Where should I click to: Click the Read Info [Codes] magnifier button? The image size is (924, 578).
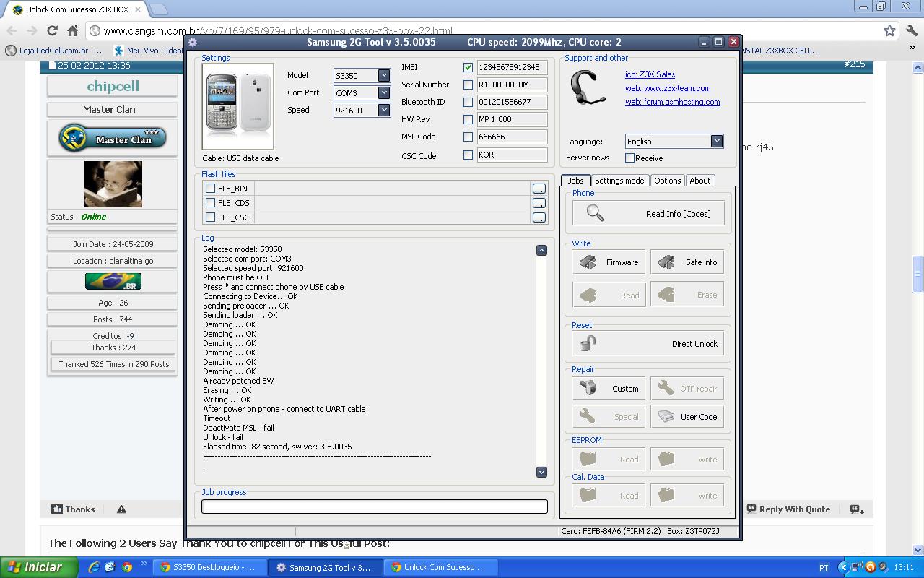coord(648,213)
